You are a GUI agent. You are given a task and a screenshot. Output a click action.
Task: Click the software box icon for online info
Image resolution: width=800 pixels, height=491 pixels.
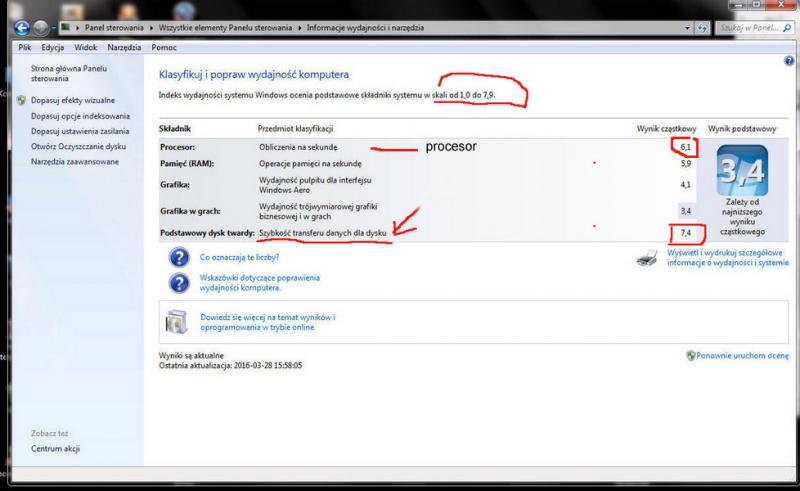(176, 322)
